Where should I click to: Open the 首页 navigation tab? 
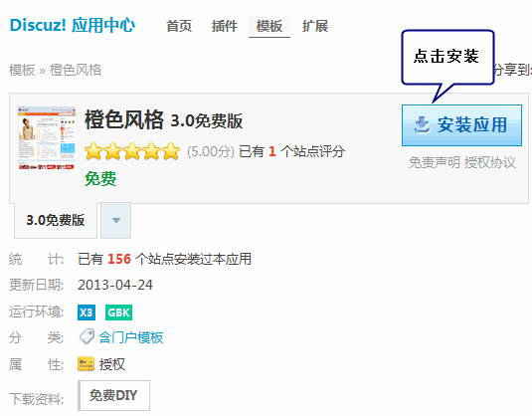179,26
